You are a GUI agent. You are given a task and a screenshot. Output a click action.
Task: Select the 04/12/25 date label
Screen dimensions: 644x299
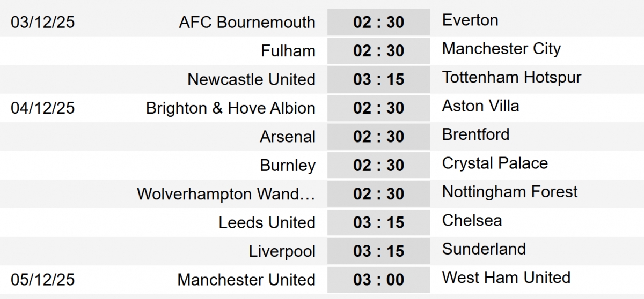43,108
